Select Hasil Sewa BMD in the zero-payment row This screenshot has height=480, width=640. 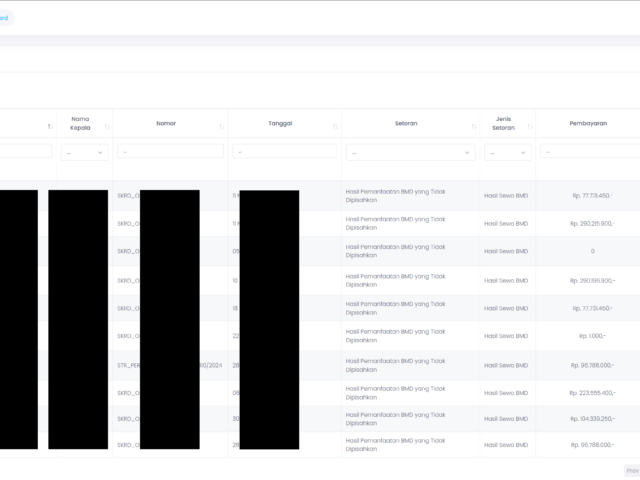[506, 251]
